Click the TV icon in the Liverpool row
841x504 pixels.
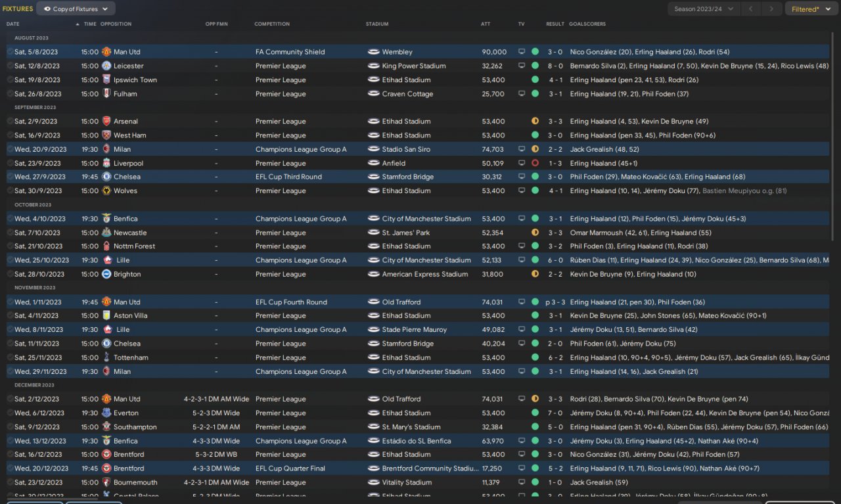click(522, 163)
